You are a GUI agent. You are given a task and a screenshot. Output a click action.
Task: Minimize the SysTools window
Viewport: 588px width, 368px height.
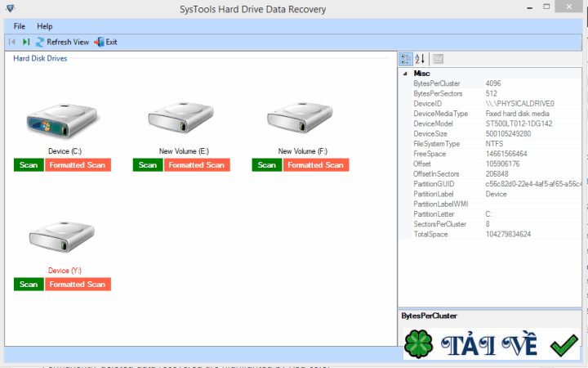pyautogui.click(x=529, y=7)
